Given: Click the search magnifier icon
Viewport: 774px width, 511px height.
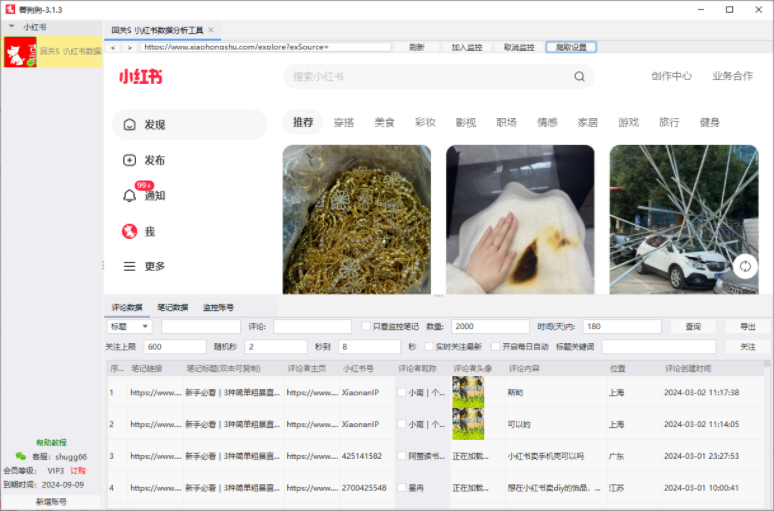Looking at the screenshot, I should pos(579,77).
